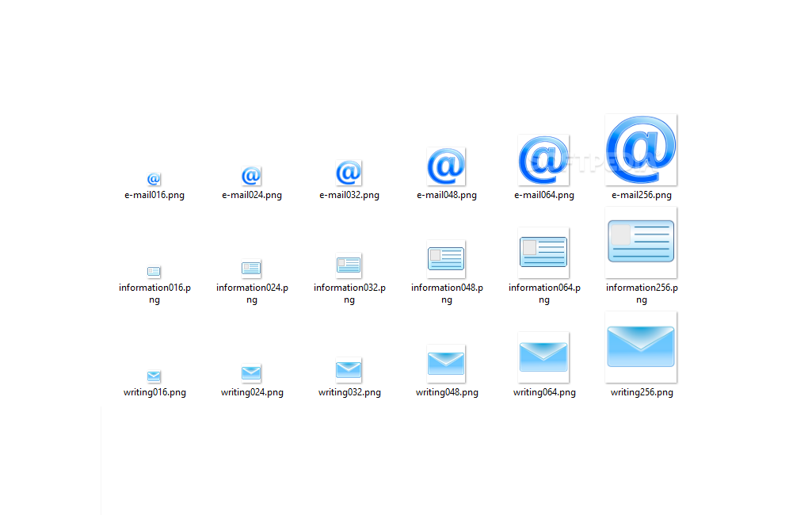Select the information016.png card icon
Viewport: 812px width, 515px height.
(154, 272)
